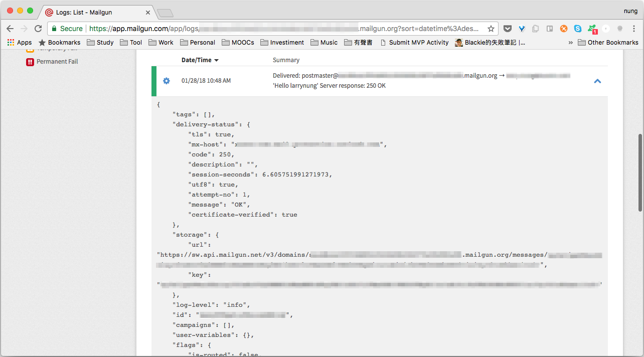
Task: Click the "user-variables": {} line
Action: click(x=213, y=335)
